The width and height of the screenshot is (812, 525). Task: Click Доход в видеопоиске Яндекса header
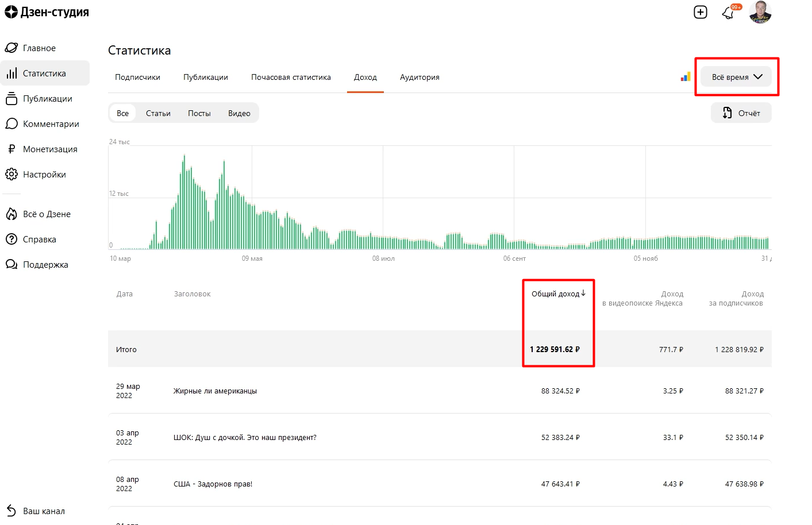(x=642, y=298)
